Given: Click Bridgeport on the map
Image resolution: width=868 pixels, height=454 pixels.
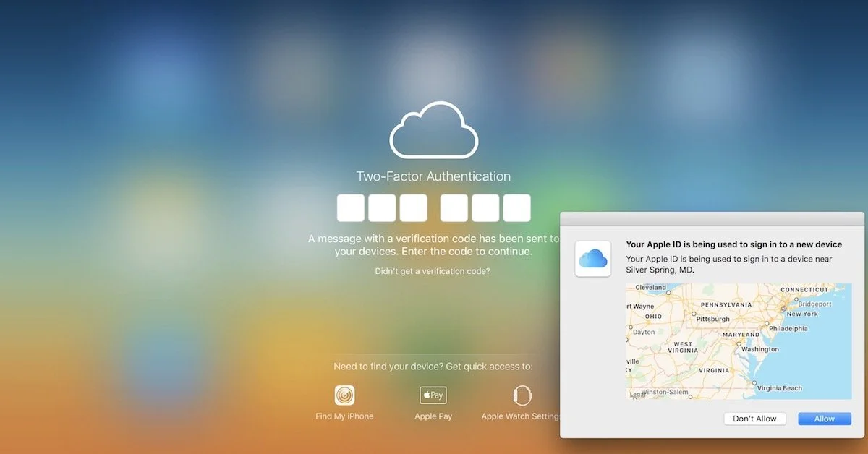Looking at the screenshot, I should pos(814,304).
